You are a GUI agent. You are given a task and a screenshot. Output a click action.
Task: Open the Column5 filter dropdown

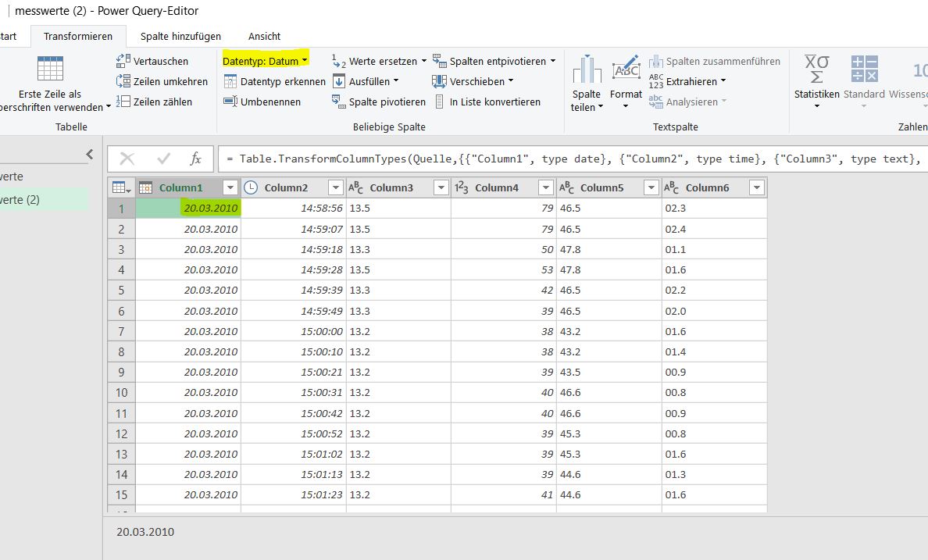click(651, 187)
